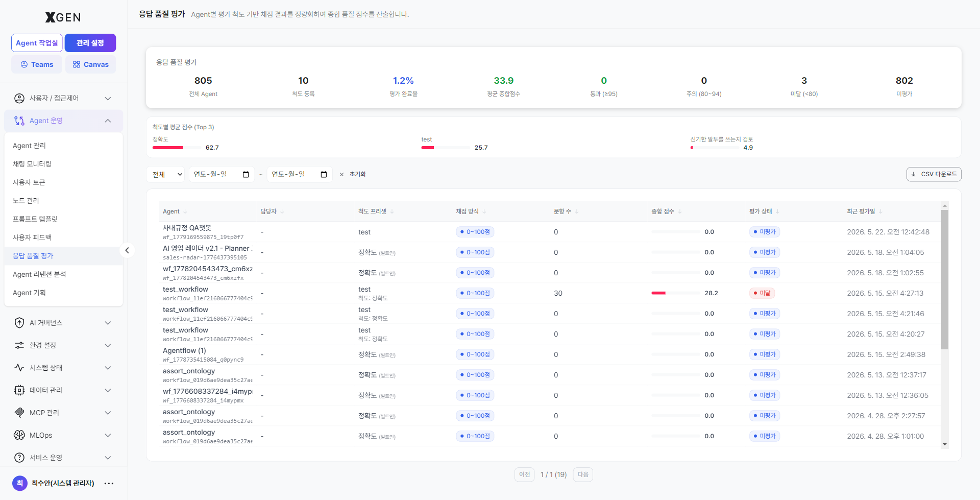Sort by 담당자 column arrow
The height and width of the screenshot is (500, 980).
[282, 211]
